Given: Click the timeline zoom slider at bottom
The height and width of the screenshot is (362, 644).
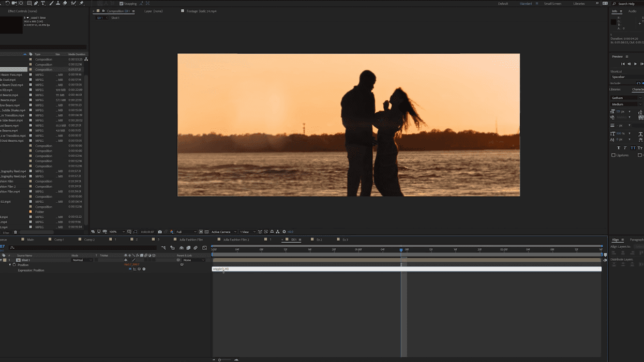Looking at the screenshot, I should [x=224, y=359].
